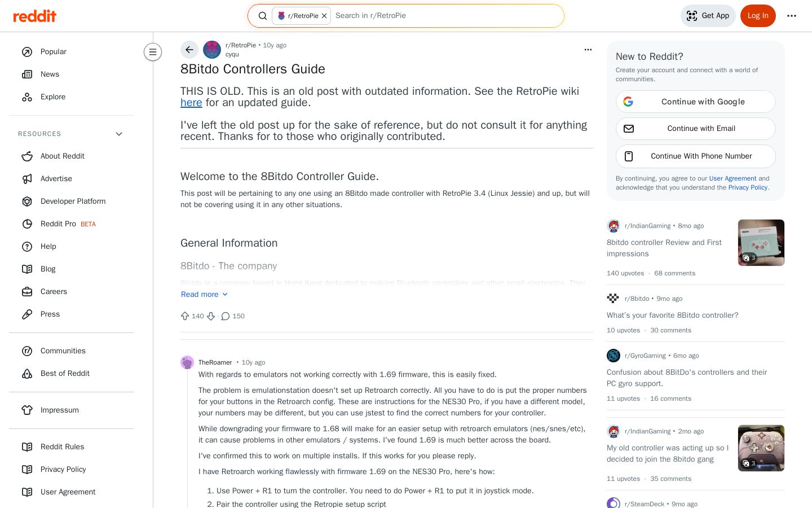Click the Reddit Rules icon
Screen dimensions: 812x508
pyautogui.click(x=27, y=447)
